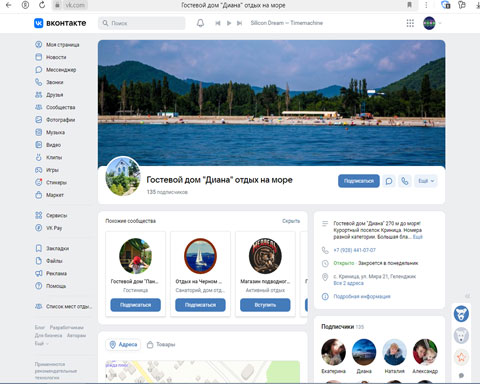
Task: Switch to the Адреса tab
Action: point(123,344)
